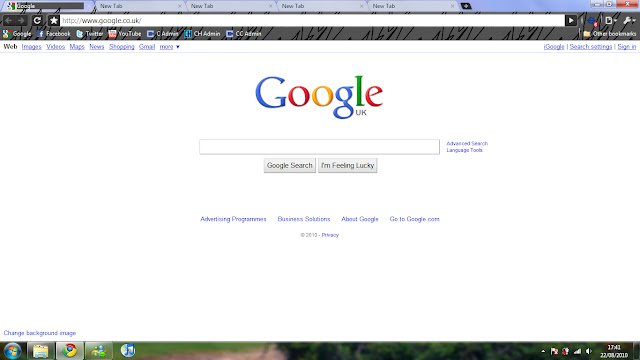This screenshot has width=640, height=360.
Task: Open the C Admin bookmark
Action: tap(162, 34)
